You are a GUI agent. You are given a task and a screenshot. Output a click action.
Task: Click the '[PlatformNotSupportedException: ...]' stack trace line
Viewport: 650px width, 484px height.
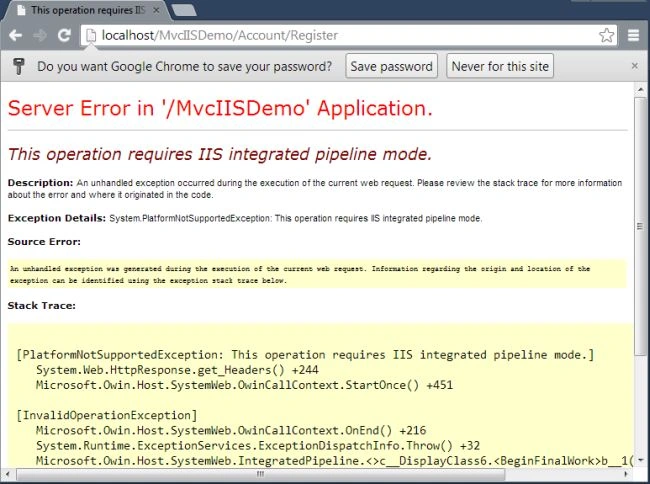305,355
